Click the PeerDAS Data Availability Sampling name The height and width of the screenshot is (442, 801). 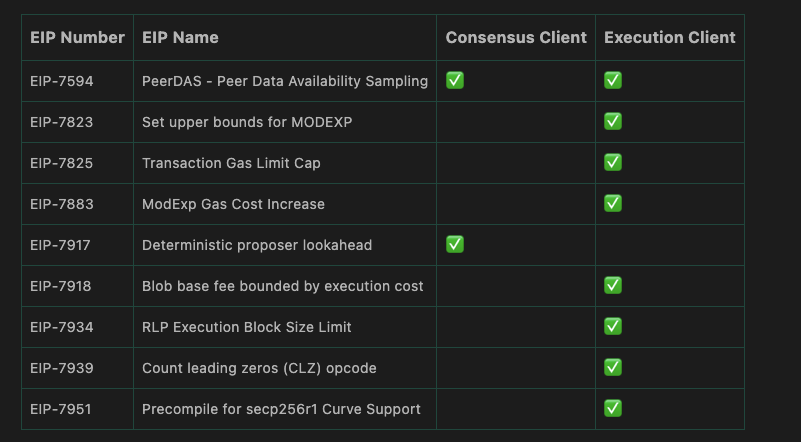285,81
